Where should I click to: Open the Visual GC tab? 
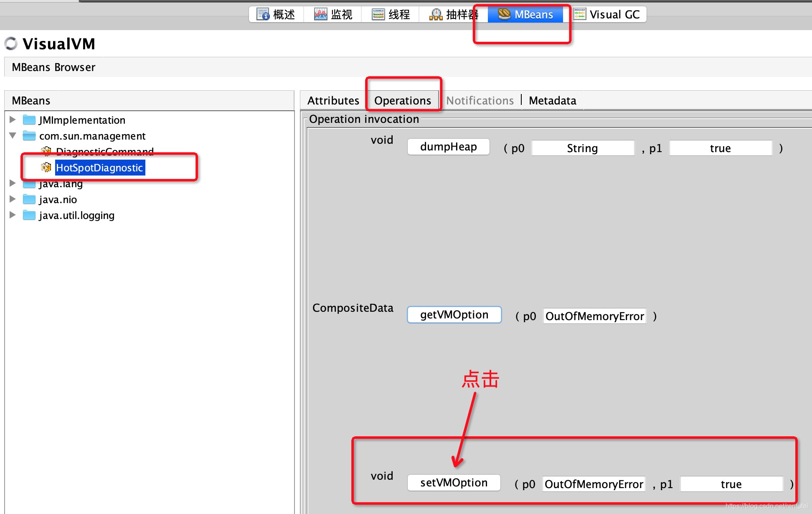(x=606, y=15)
